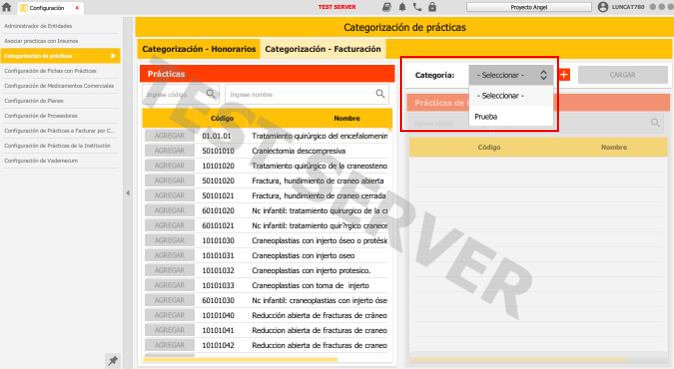Sort by Nombre column in Prácticas table
The image size is (674, 369).
[x=347, y=118]
